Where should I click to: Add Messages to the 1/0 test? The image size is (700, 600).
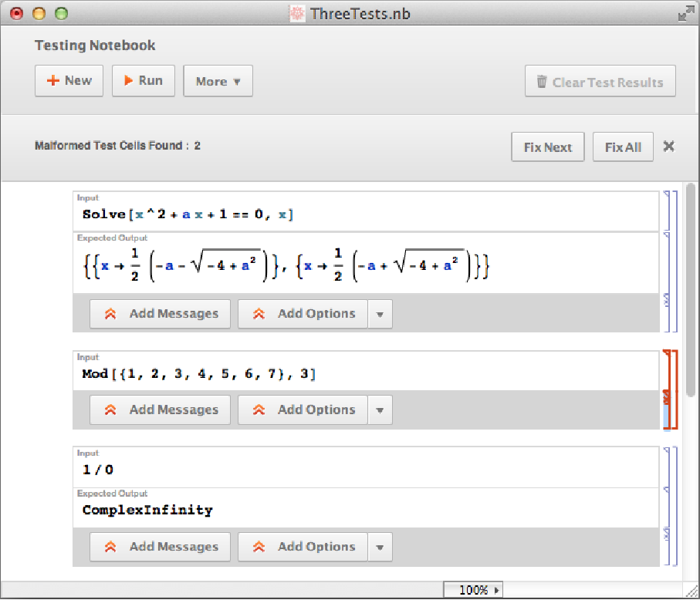point(160,547)
